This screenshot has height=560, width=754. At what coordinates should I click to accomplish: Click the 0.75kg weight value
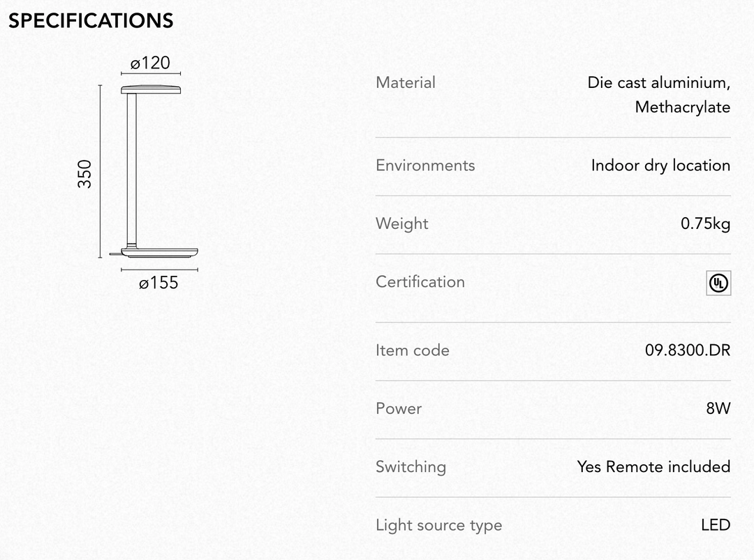(x=705, y=223)
